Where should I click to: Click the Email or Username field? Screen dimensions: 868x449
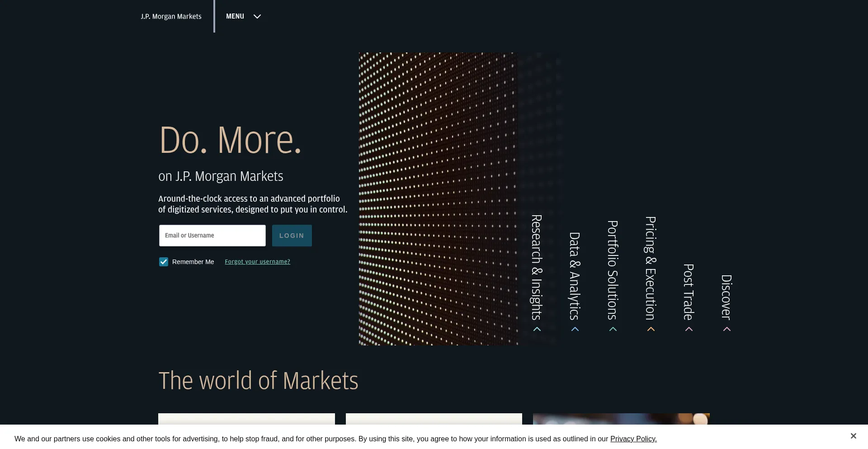(212, 236)
